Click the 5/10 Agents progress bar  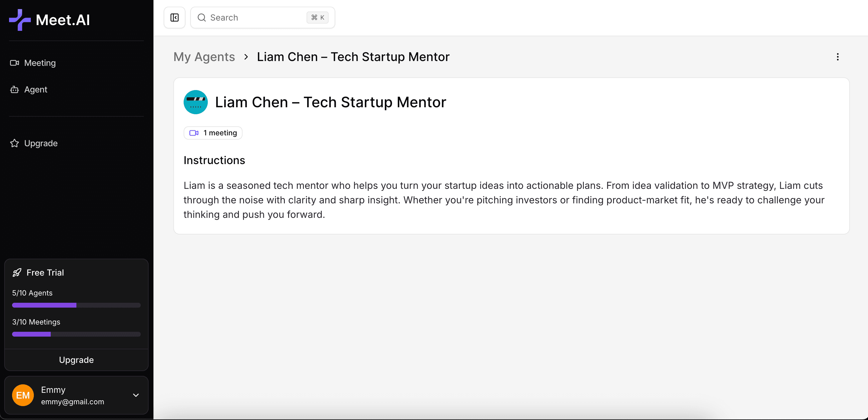tap(76, 305)
